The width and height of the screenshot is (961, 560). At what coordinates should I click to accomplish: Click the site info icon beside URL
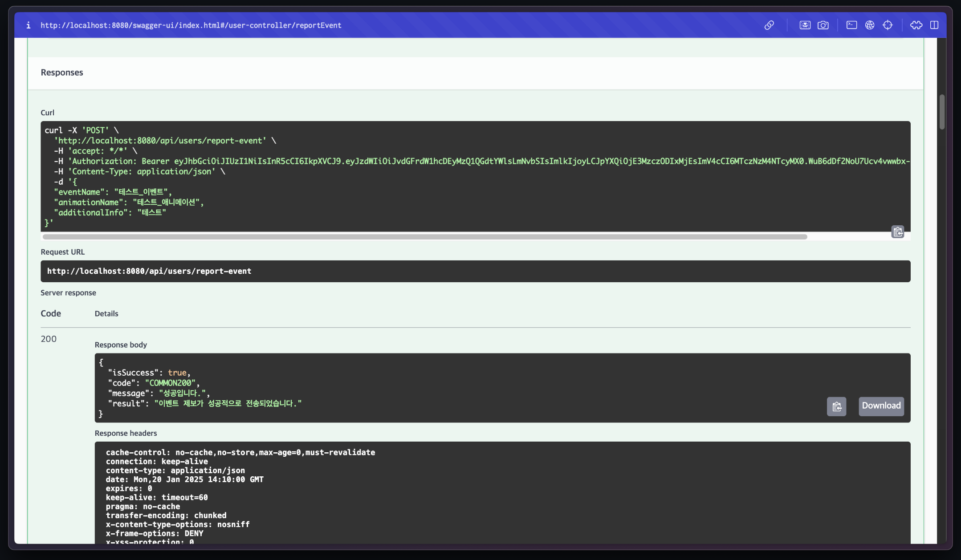(29, 25)
